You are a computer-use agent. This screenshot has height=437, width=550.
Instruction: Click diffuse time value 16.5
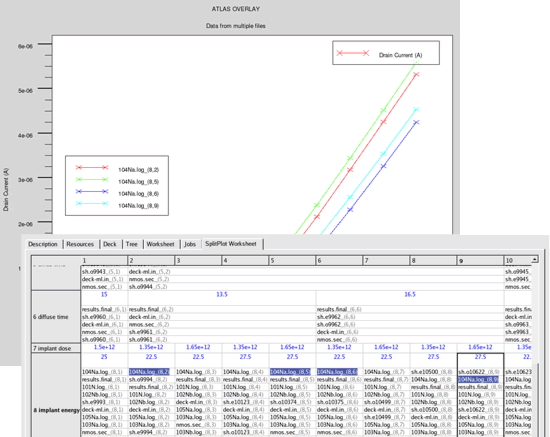pos(410,294)
